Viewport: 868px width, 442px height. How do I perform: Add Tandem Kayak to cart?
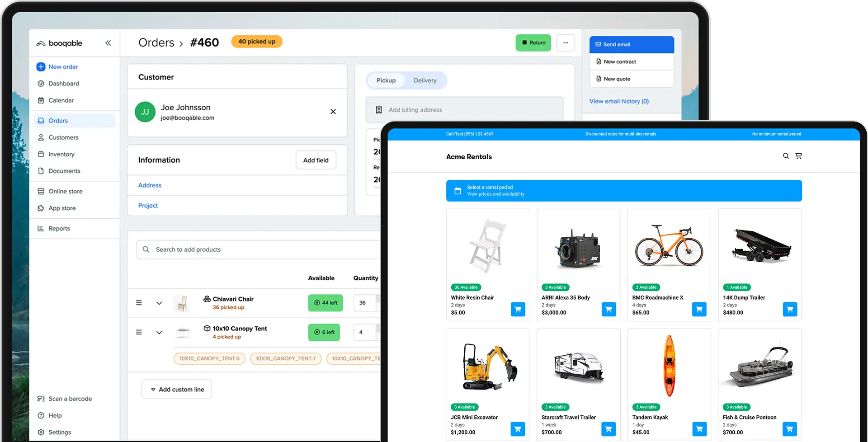699,429
